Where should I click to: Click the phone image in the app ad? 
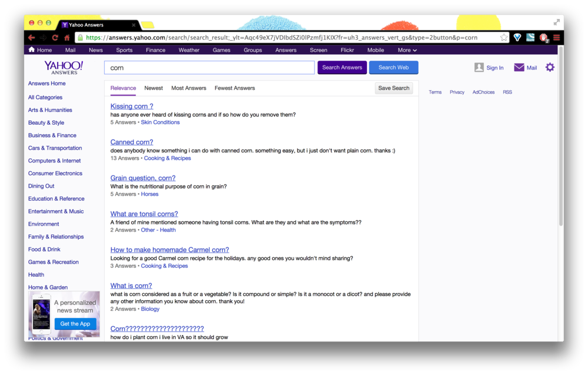(41, 314)
